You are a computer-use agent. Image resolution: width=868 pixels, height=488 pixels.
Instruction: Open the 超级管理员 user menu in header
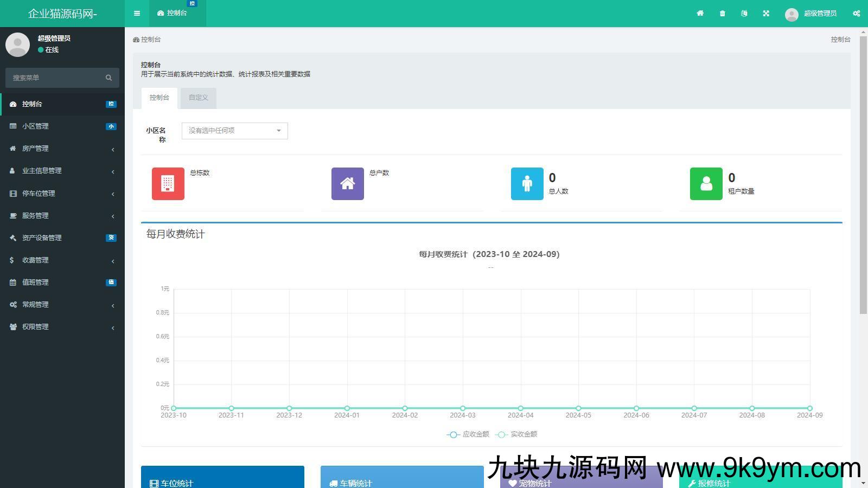(x=811, y=14)
